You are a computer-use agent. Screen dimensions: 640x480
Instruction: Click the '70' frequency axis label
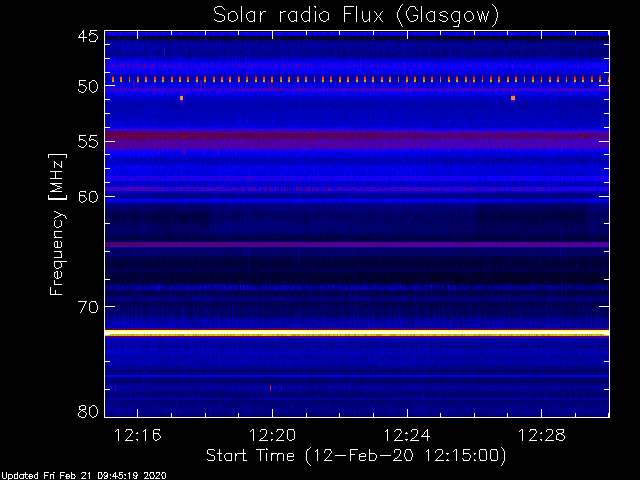(88, 307)
